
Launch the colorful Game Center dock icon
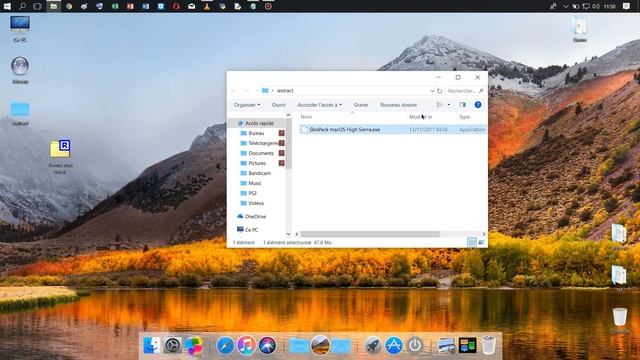pos(193,345)
